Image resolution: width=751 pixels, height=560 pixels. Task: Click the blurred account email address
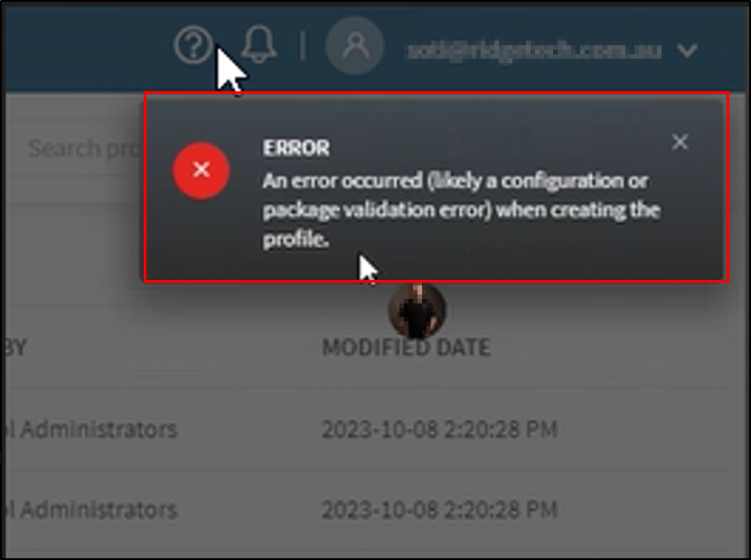tap(533, 51)
